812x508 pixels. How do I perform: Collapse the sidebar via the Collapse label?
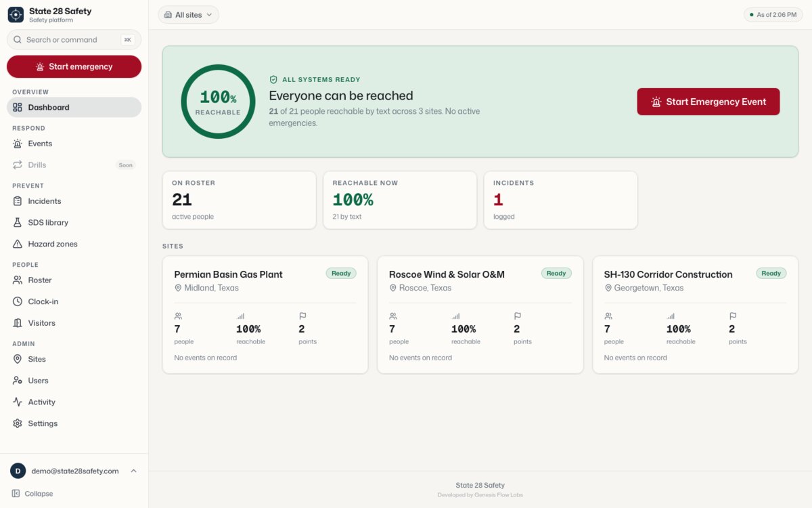coord(39,494)
